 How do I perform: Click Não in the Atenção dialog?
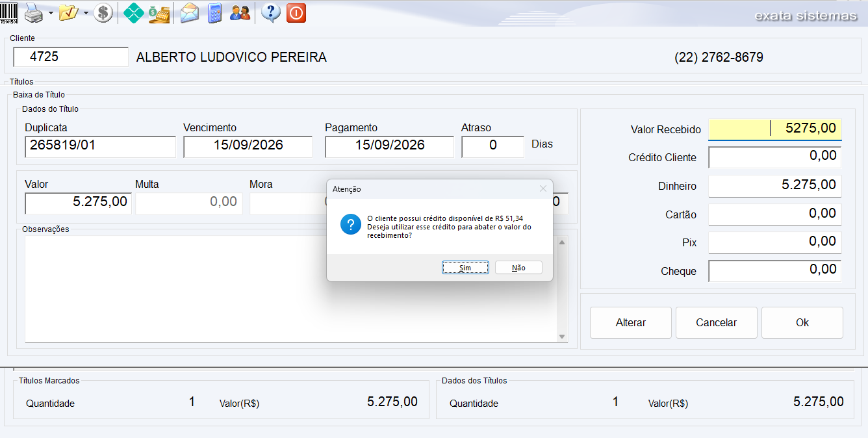[x=518, y=268]
